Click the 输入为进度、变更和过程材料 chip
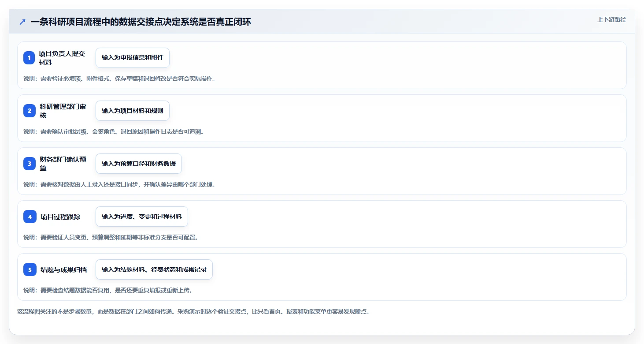 point(142,217)
